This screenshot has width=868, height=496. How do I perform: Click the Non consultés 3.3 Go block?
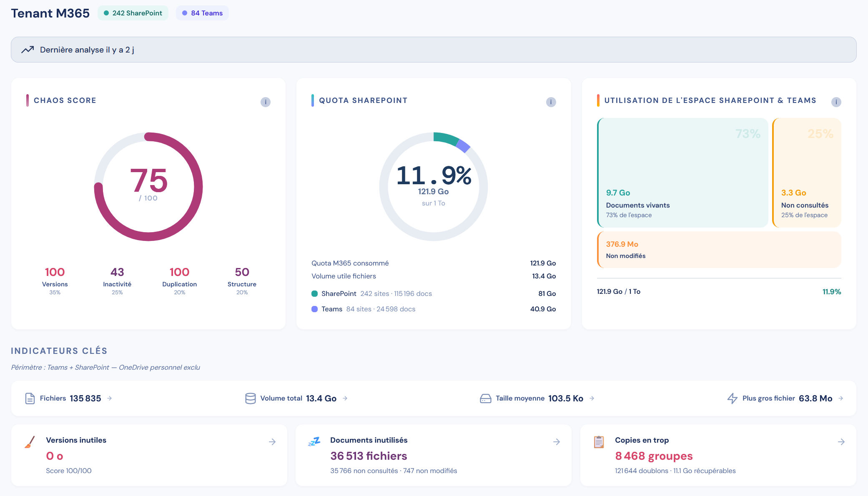(x=807, y=173)
